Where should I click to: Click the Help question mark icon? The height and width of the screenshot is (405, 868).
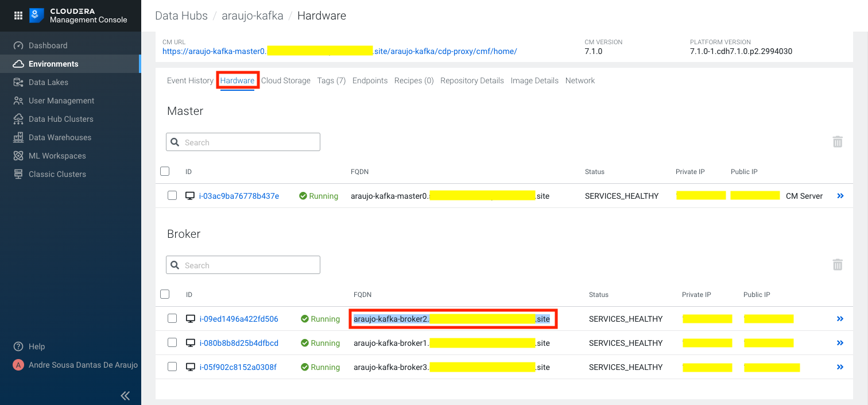(x=18, y=346)
